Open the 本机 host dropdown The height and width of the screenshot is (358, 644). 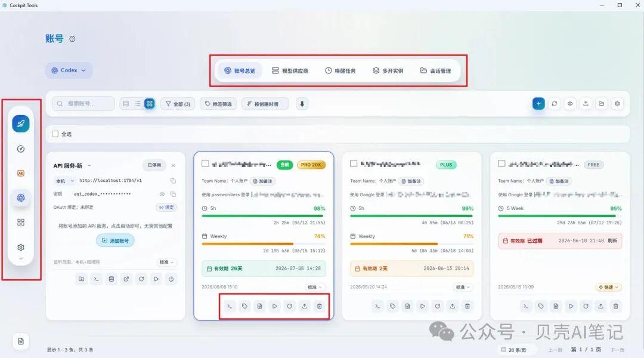click(64, 181)
